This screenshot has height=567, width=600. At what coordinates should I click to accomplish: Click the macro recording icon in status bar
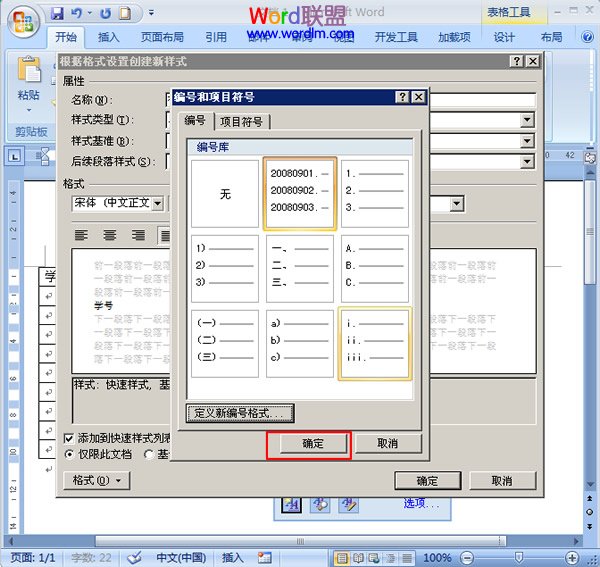pyautogui.click(x=264, y=558)
